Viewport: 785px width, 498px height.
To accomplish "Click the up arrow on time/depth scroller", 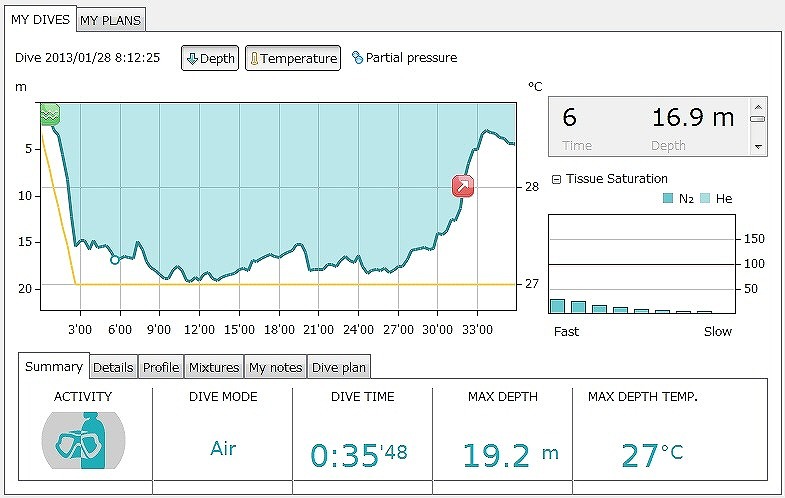I will 758,105.
